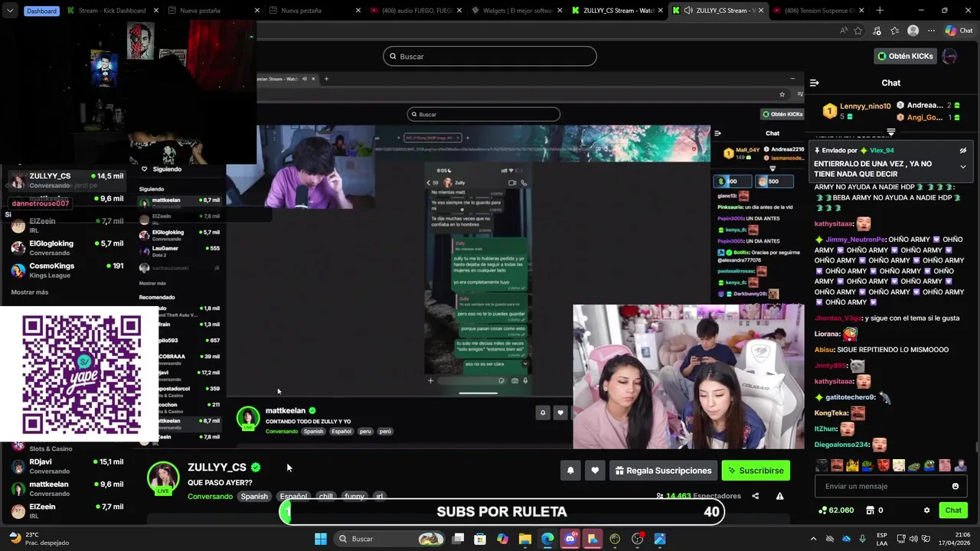Open the emoji picker in chat input
This screenshot has height=551, width=980.
tap(955, 486)
